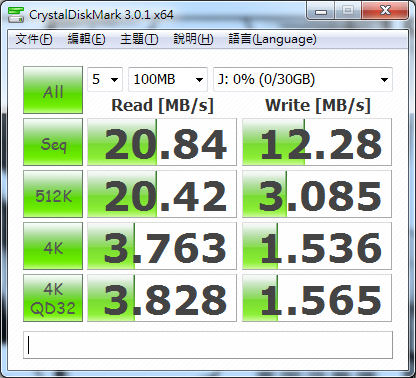Viewport: 416px width, 378px height.
Task: Close the CrystalDiskMark window
Action: click(385, 11)
